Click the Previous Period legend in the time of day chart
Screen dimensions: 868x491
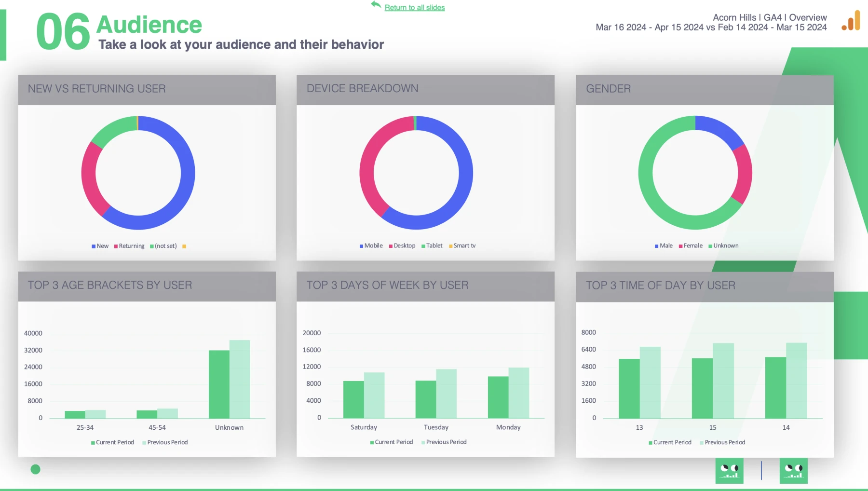click(x=722, y=442)
